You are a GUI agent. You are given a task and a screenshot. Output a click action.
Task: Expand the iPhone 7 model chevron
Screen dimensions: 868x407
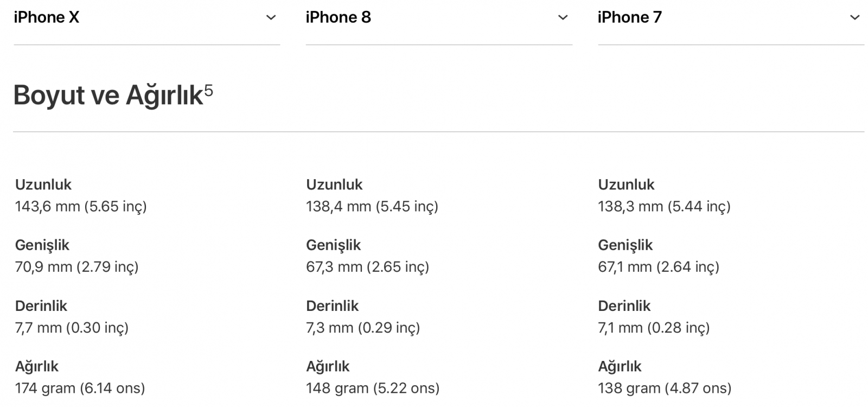(x=854, y=18)
